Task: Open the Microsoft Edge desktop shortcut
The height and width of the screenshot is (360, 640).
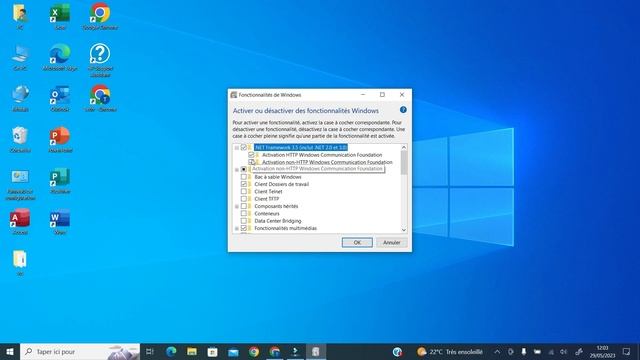Action: (60, 58)
